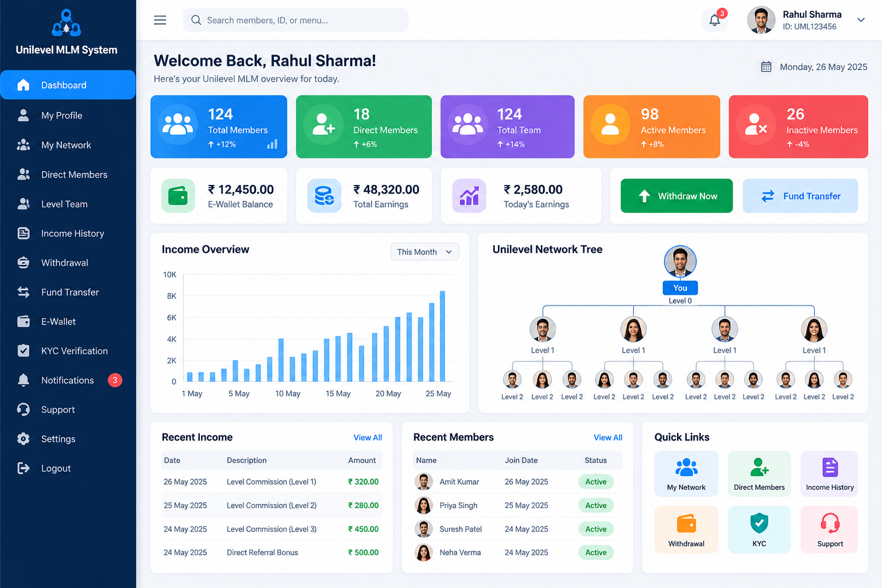Open My Network quick link icon
Viewport: 882px width, 588px height.
686,467
